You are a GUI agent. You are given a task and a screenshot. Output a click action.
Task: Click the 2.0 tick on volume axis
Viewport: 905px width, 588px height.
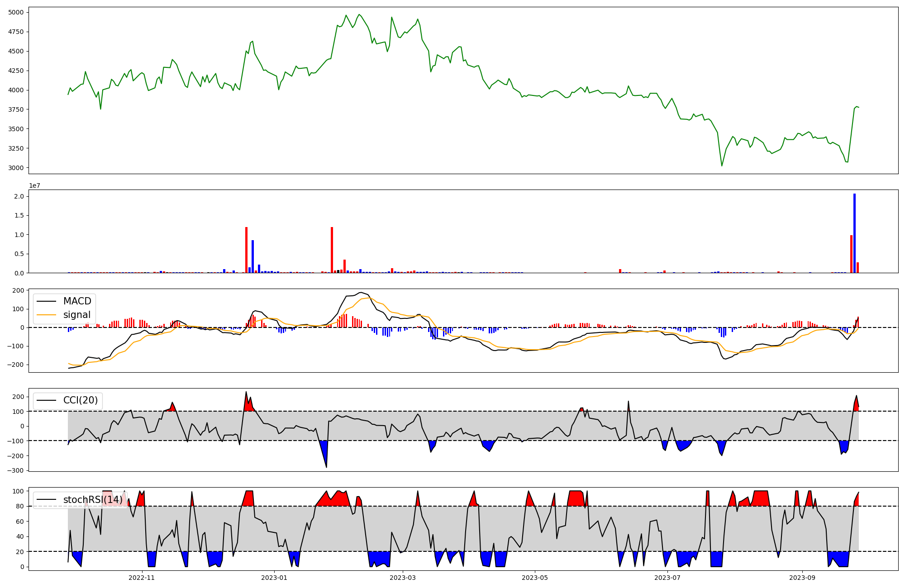click(19, 196)
